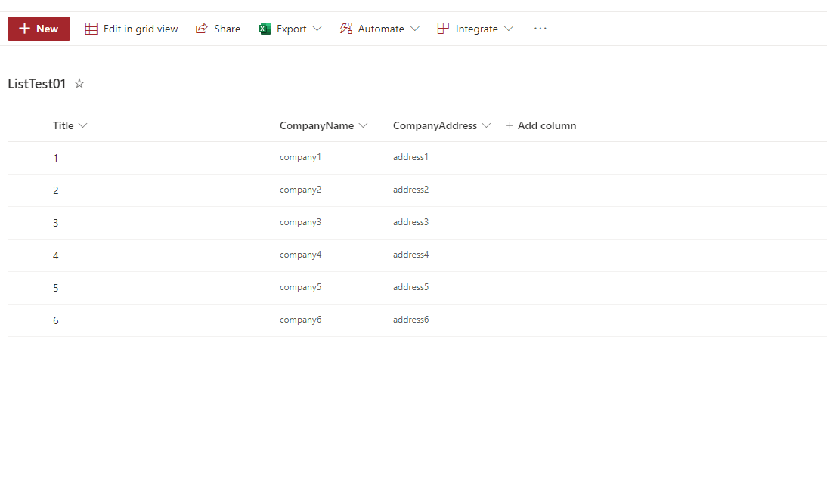Open item with title 6
827x504 pixels.
coord(55,320)
